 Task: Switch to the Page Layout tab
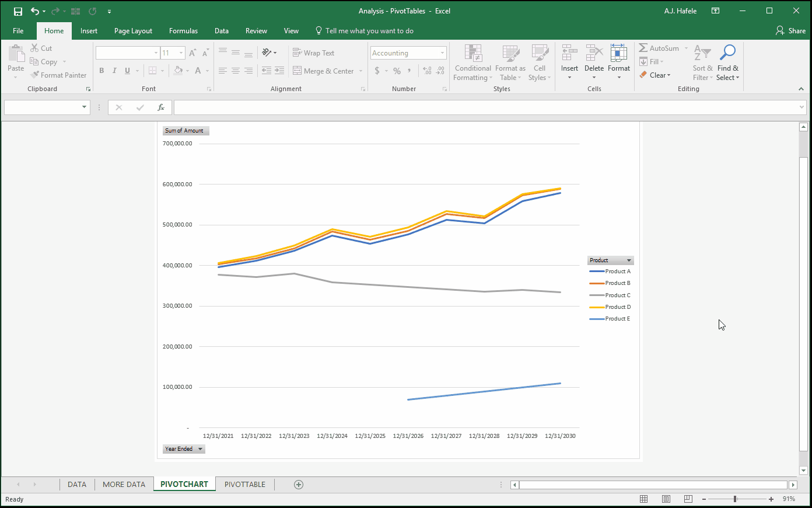click(x=133, y=31)
